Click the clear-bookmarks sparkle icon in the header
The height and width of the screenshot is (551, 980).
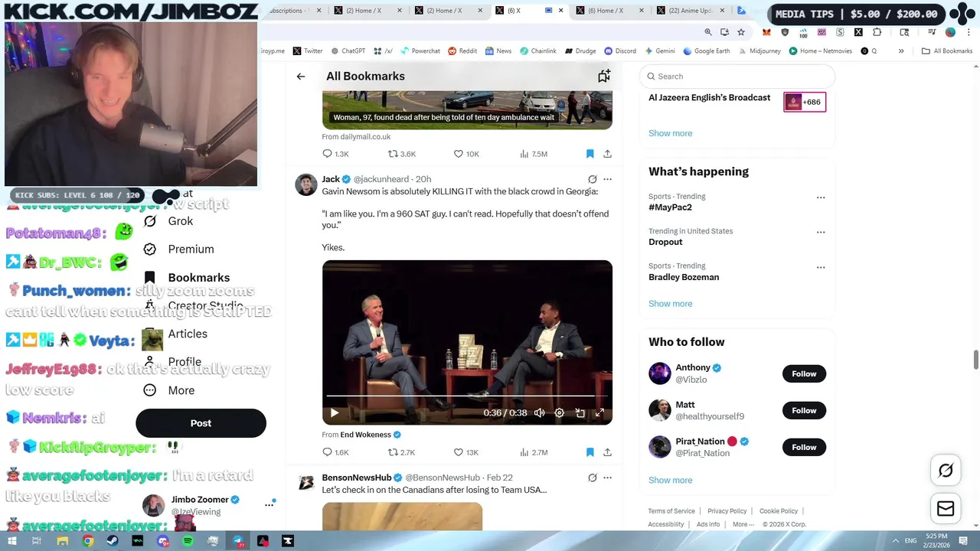click(x=604, y=76)
